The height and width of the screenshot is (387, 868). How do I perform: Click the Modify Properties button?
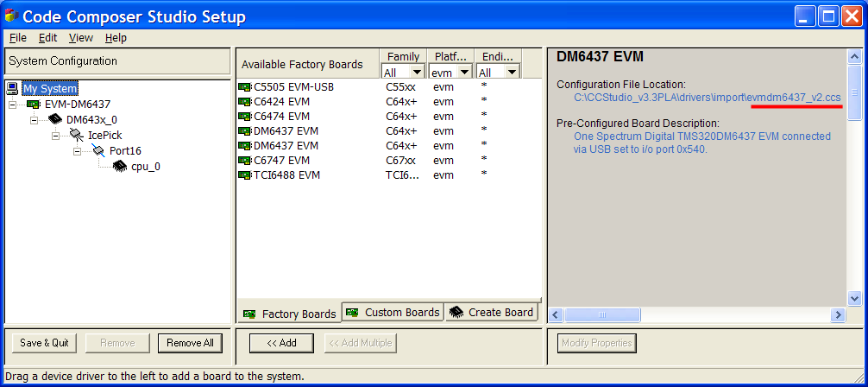tap(597, 343)
